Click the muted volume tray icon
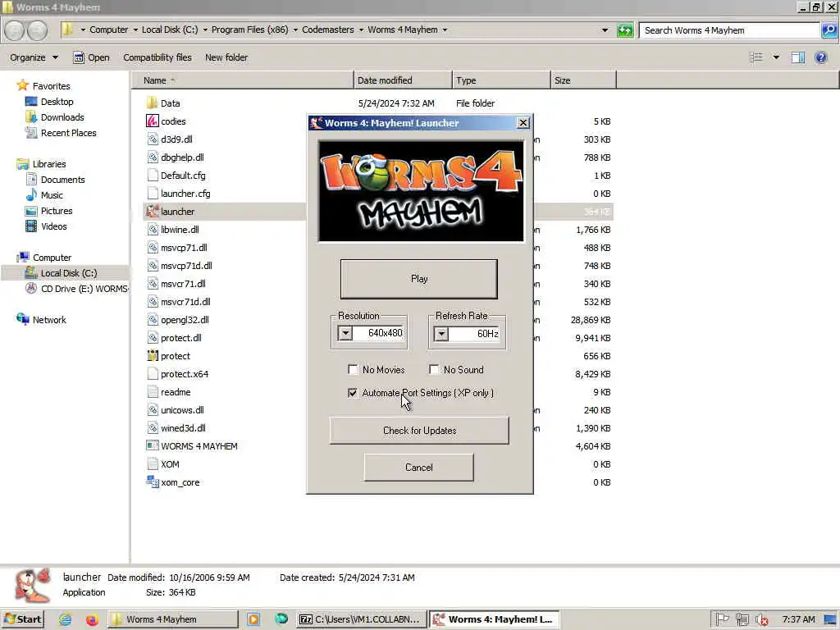Screen dimensions: 840x630 coord(762,619)
